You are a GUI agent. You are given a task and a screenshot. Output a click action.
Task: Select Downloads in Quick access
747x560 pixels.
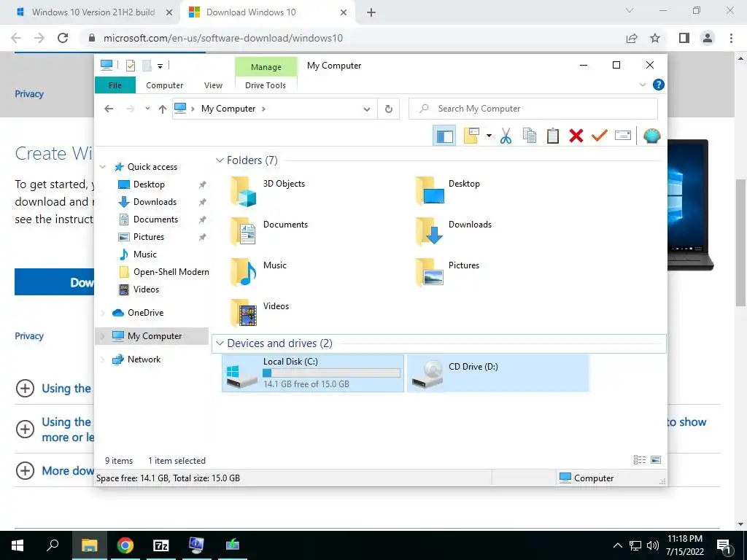click(155, 202)
